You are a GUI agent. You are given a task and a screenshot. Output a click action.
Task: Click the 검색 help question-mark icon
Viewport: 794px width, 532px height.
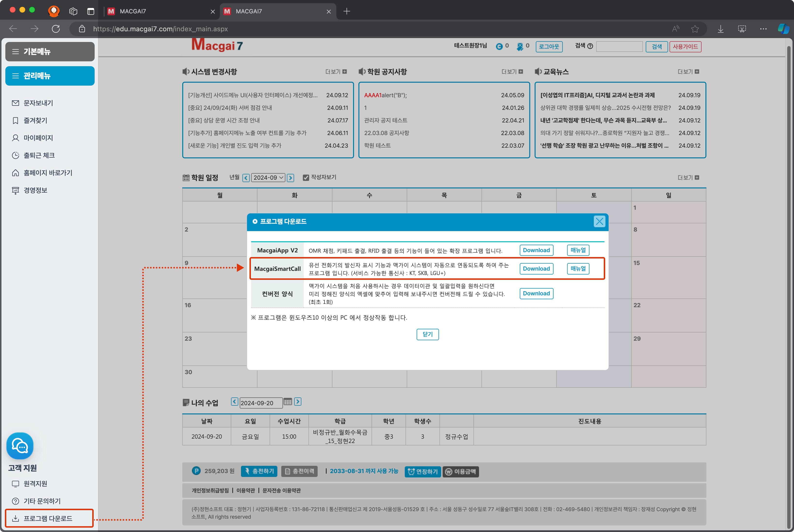tap(590, 47)
